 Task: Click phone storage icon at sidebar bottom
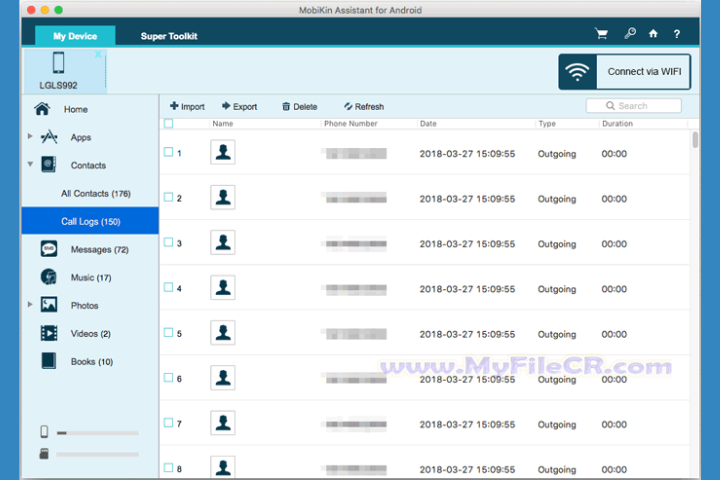pyautogui.click(x=44, y=432)
